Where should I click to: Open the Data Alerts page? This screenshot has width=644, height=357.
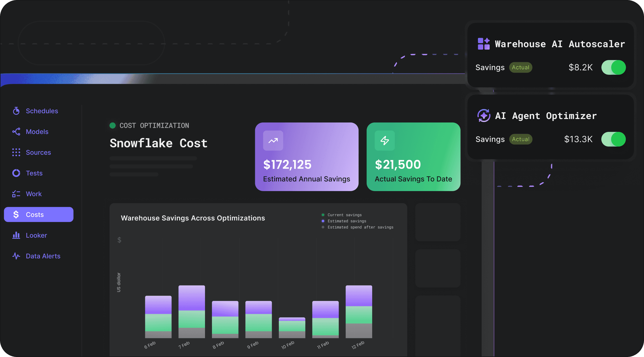[x=43, y=256]
